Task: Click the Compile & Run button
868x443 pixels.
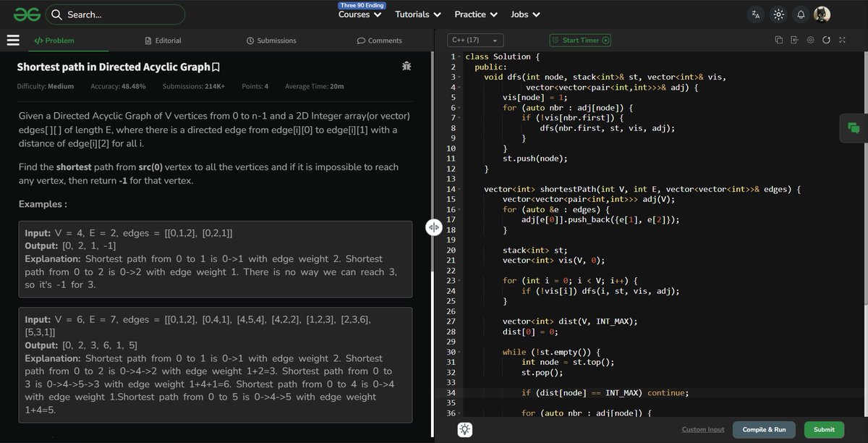Action: (765, 429)
